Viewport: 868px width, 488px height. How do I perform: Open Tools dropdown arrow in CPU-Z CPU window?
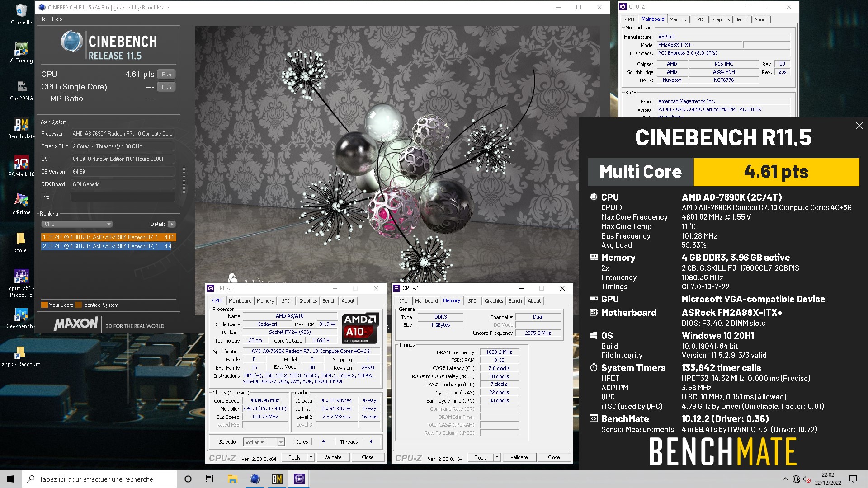(x=311, y=457)
